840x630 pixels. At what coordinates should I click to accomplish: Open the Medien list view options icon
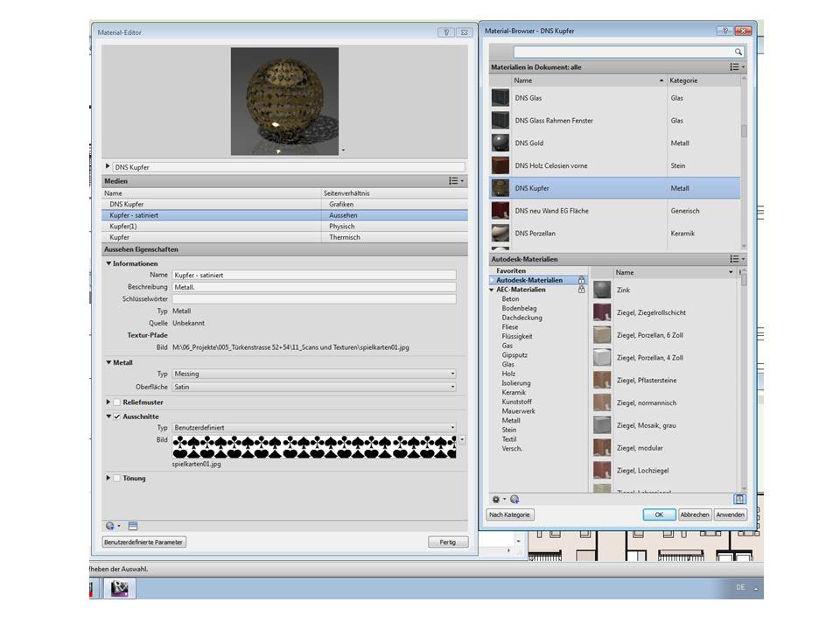tap(456, 181)
